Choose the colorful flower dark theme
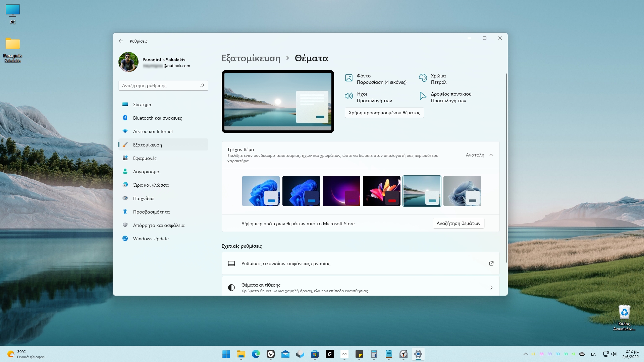This screenshot has height=362, width=644. coord(381,191)
